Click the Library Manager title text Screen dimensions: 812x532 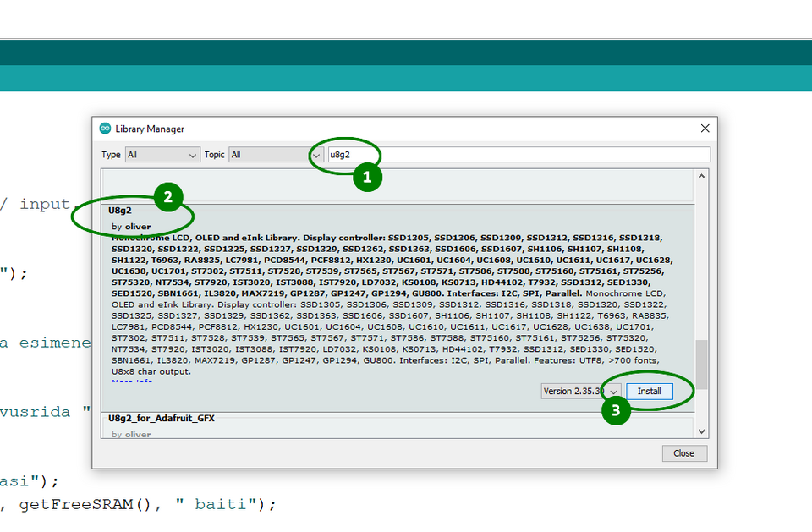tap(150, 129)
